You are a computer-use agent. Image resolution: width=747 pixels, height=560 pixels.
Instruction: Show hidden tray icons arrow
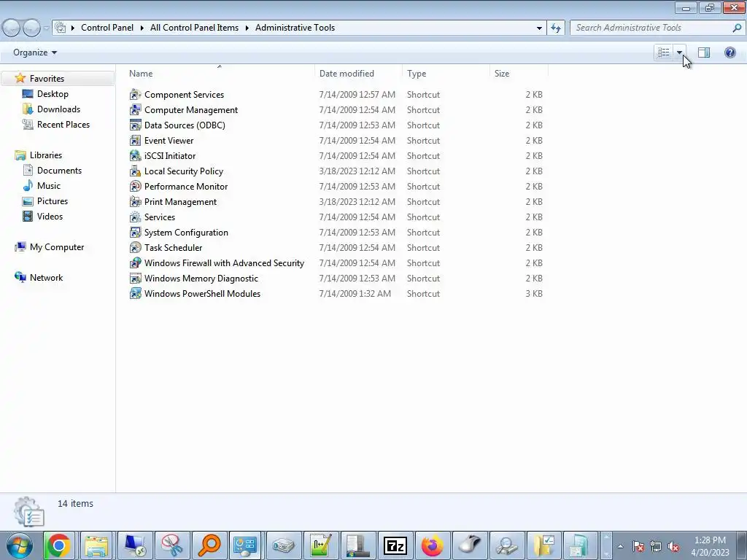click(x=620, y=547)
